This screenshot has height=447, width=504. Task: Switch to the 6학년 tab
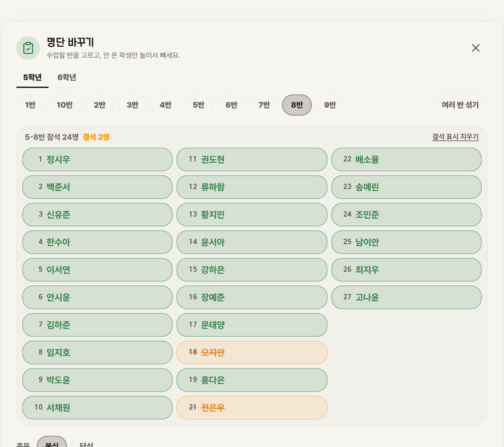coord(67,77)
